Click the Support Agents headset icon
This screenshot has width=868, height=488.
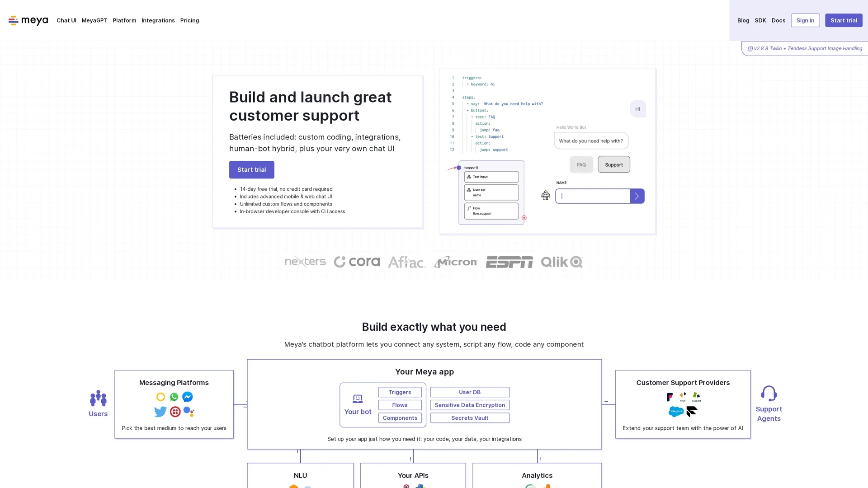[x=769, y=394]
